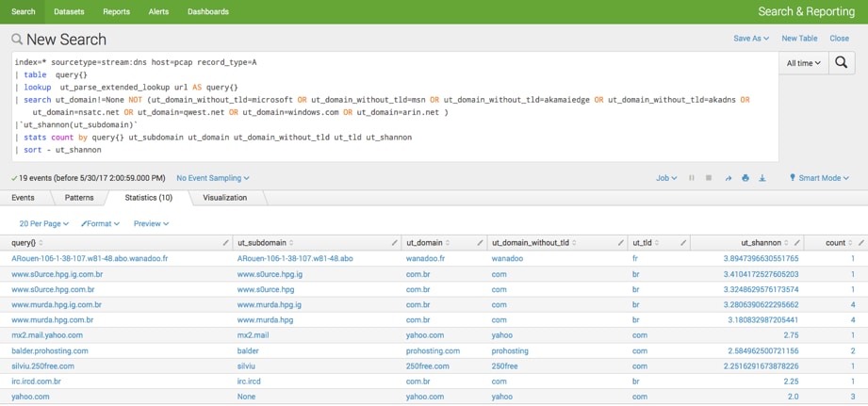Screen dimensions: 868x406
Task: Click the balder subdomain cell
Action: coord(248,350)
